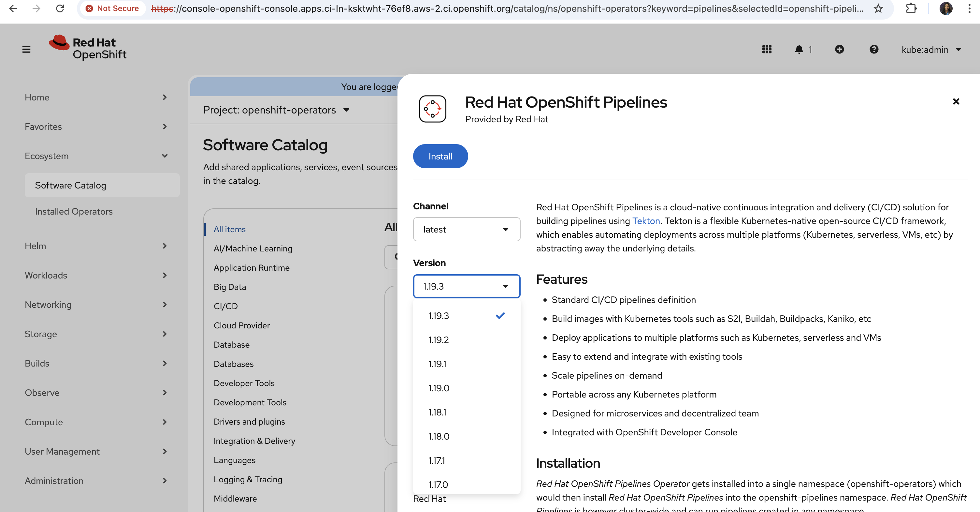Open the hamburger navigation menu
The image size is (980, 512).
26,50
